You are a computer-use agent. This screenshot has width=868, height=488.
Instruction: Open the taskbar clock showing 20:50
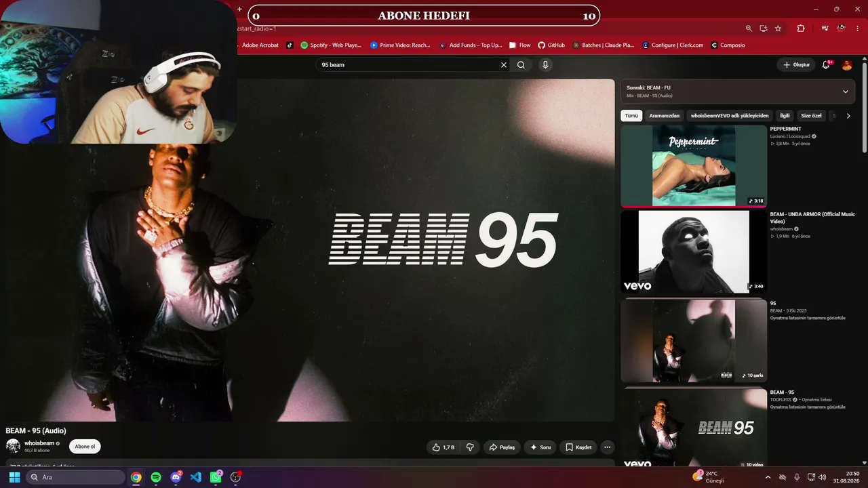pyautogui.click(x=847, y=477)
